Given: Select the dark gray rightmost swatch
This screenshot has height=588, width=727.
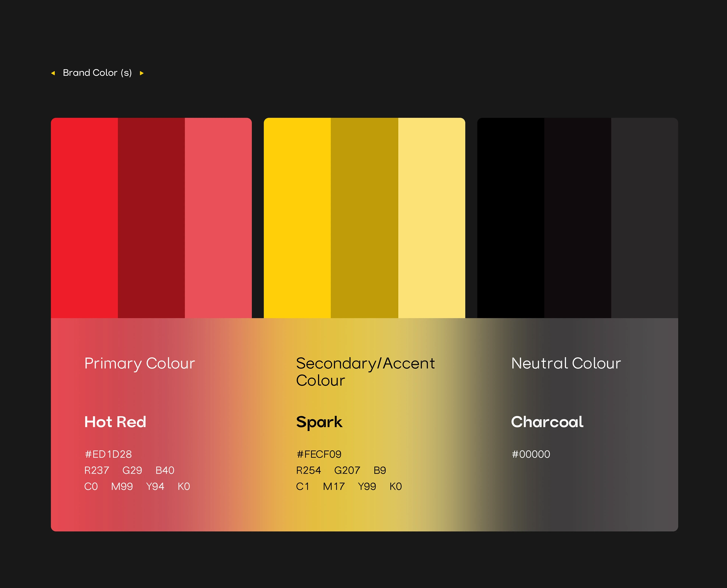Looking at the screenshot, I should point(644,217).
